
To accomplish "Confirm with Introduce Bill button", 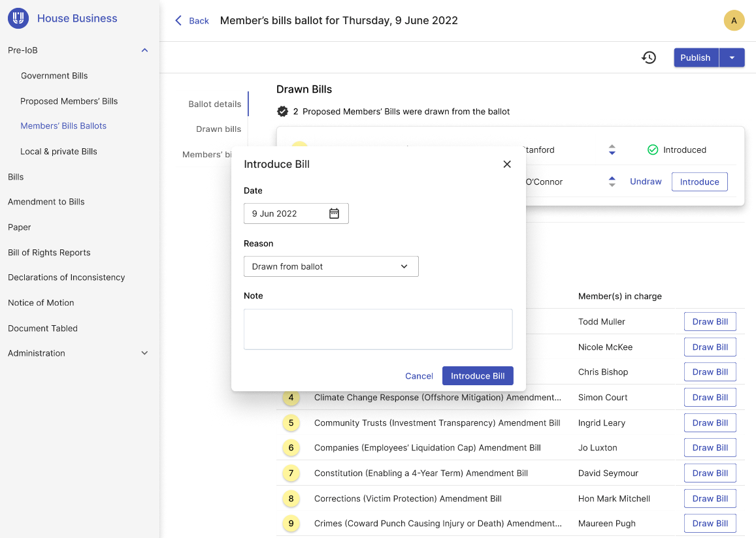I will tap(478, 376).
